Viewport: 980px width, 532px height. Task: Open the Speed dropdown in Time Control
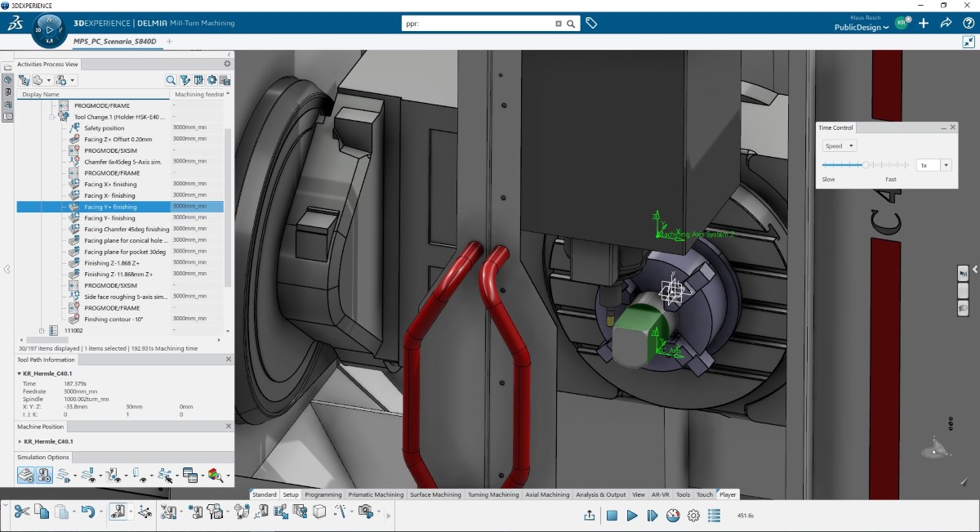pyautogui.click(x=840, y=145)
